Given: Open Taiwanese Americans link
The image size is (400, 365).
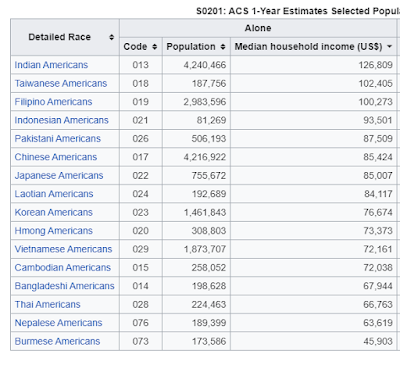Looking at the screenshot, I should (x=61, y=83).
